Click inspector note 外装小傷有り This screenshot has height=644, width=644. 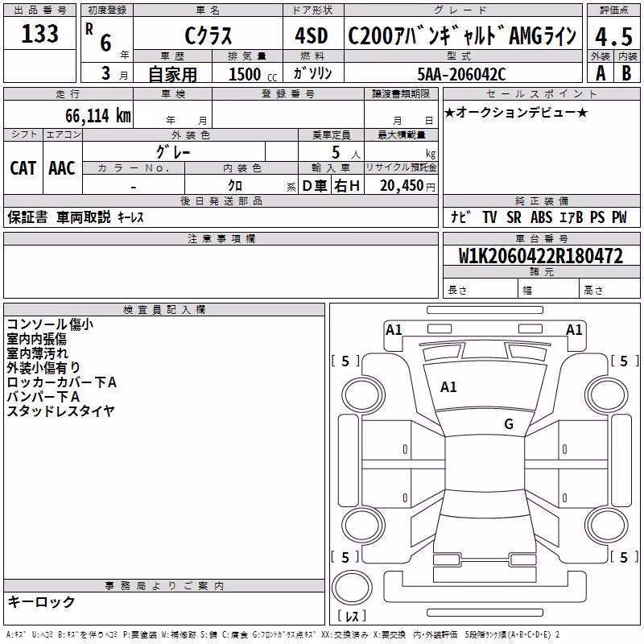(x=43, y=368)
